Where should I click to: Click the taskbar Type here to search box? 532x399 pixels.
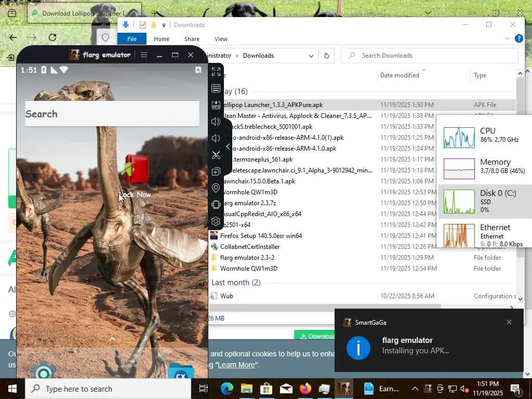pos(108,389)
